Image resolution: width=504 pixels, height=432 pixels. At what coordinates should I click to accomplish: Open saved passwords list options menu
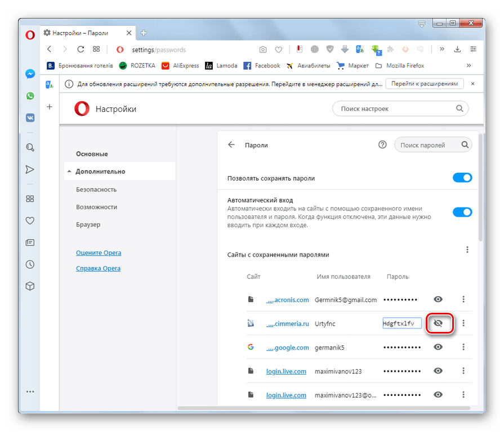click(x=466, y=250)
